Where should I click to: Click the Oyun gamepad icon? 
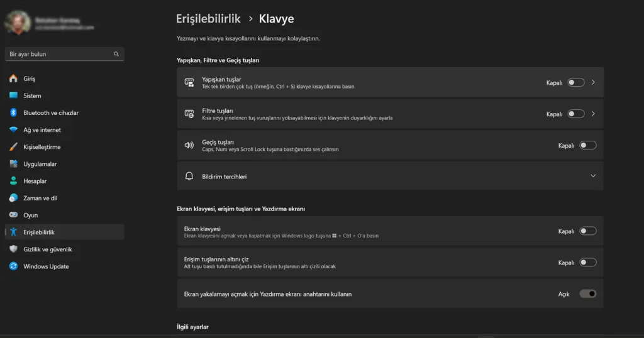[13, 215]
